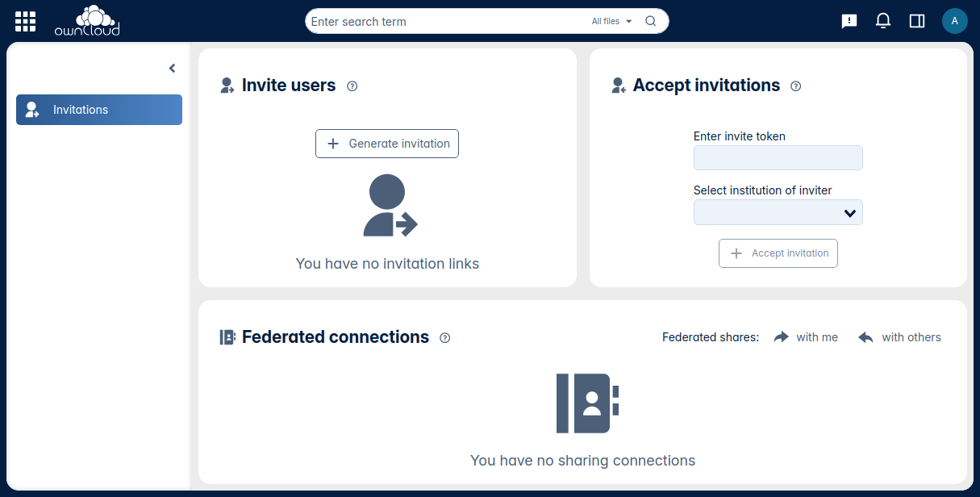Open the All files search filter dropdown
The image size is (980, 497).
click(x=611, y=21)
